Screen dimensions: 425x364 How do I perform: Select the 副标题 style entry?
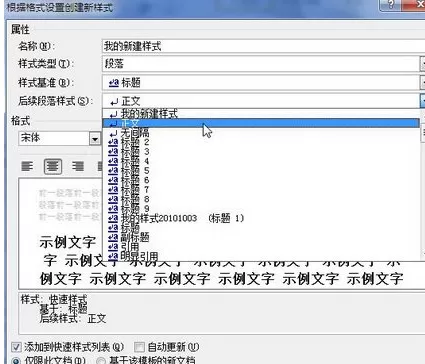[x=261, y=237]
